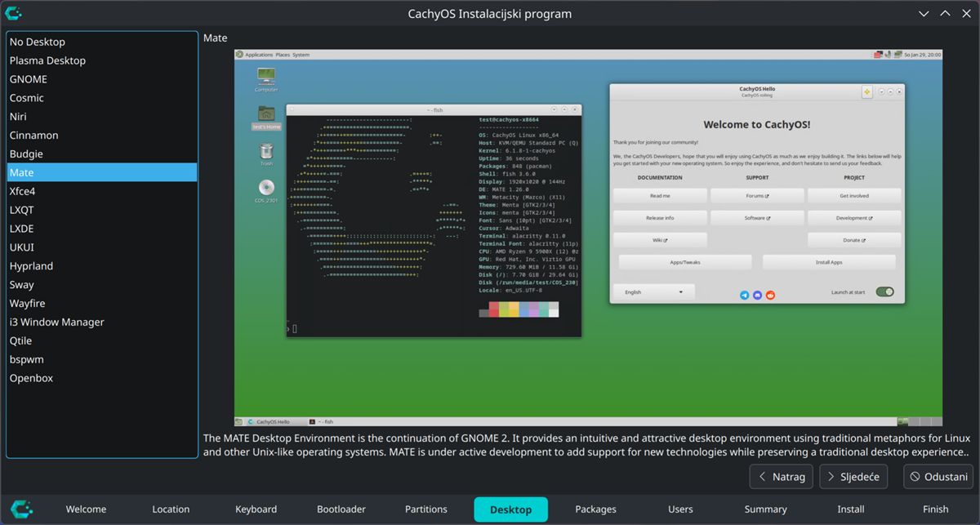Cancel installation with Odustani button
Viewport: 980px width, 525px height.
(938, 477)
